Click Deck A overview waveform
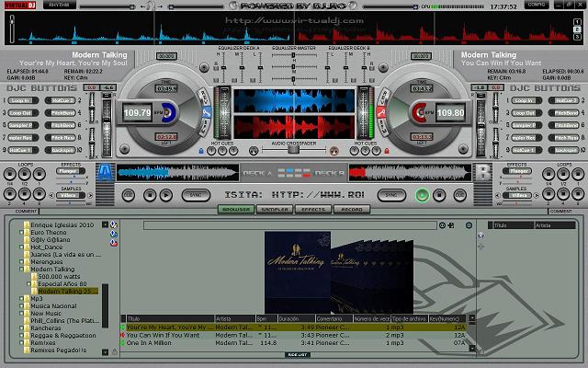Image resolution: width=588 pixels, height=368 pixels. coord(177,173)
